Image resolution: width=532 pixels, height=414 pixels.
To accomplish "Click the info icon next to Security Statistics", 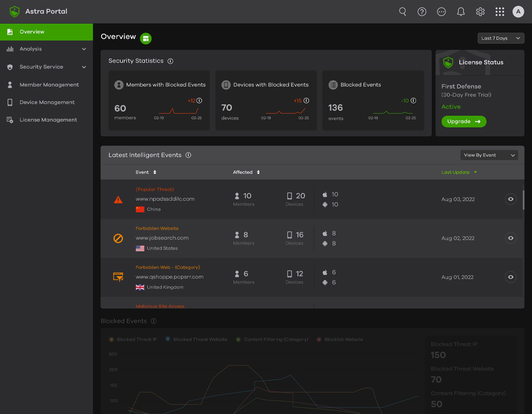I will pos(170,61).
